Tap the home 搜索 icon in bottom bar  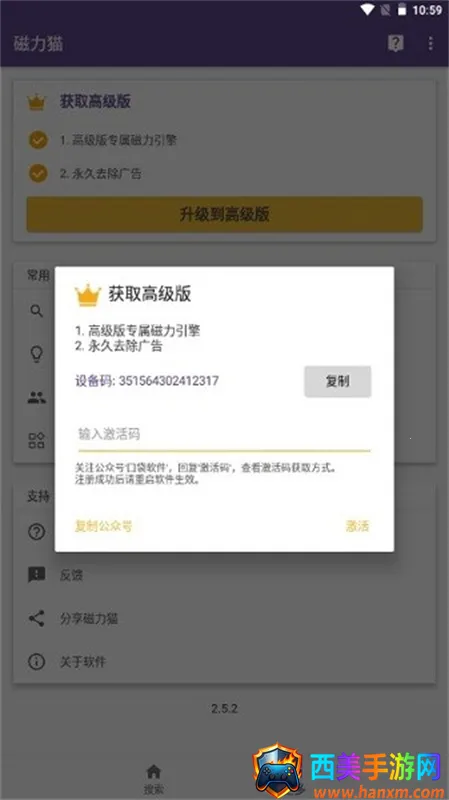(x=154, y=771)
